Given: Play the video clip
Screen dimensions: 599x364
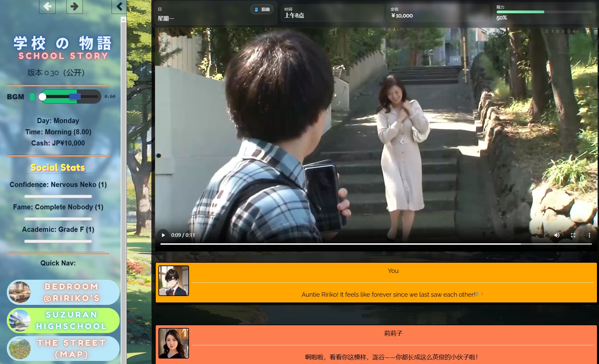Looking at the screenshot, I should 163,235.
